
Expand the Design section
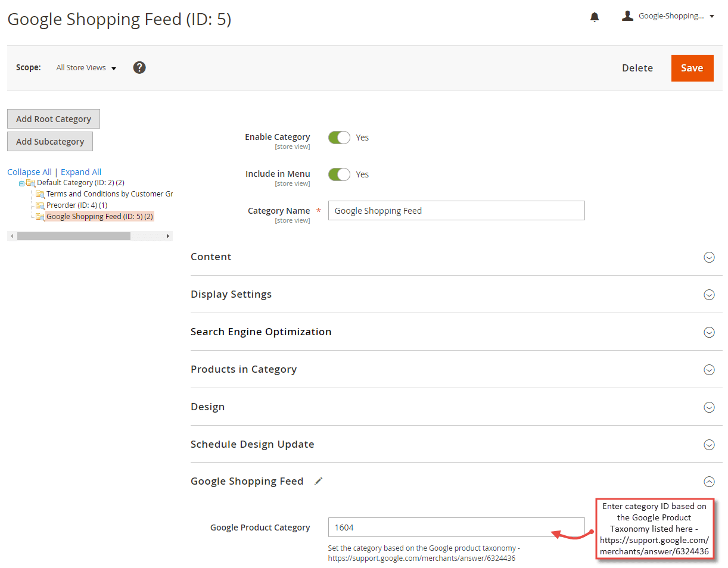point(709,407)
